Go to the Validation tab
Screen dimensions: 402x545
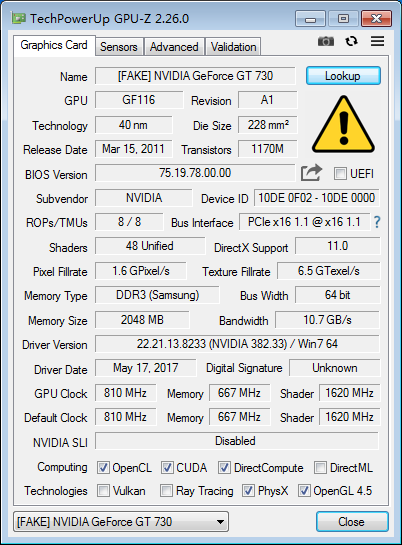233,47
